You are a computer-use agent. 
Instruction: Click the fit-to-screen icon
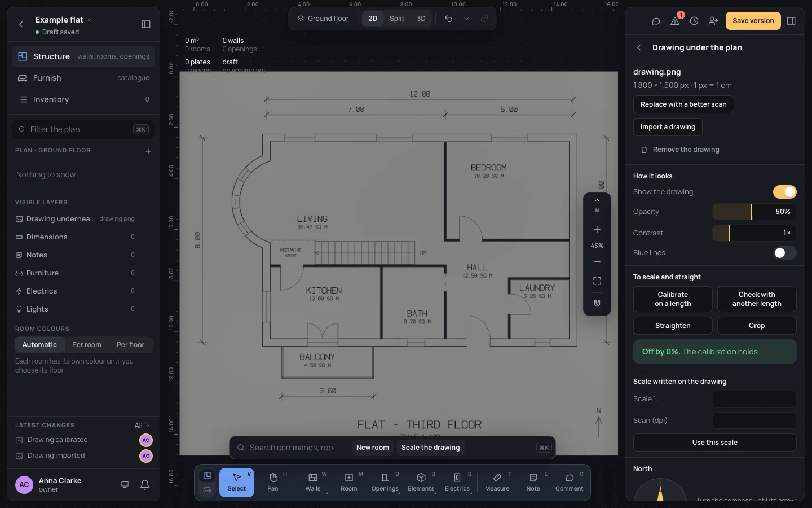[597, 281]
